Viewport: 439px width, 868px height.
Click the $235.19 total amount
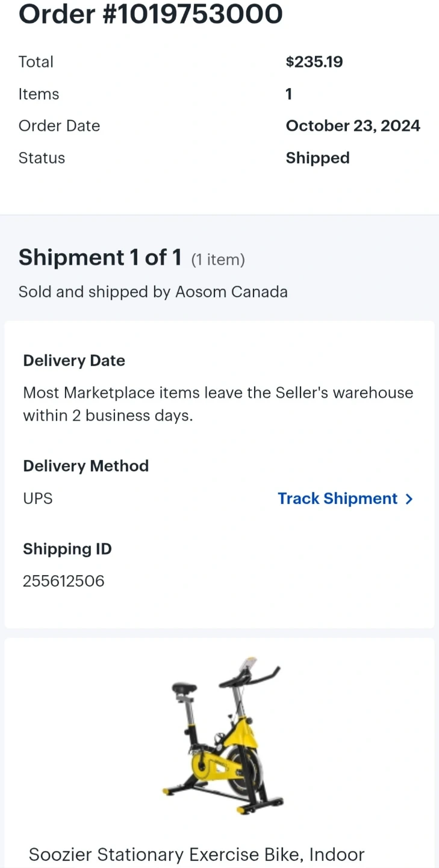314,61
